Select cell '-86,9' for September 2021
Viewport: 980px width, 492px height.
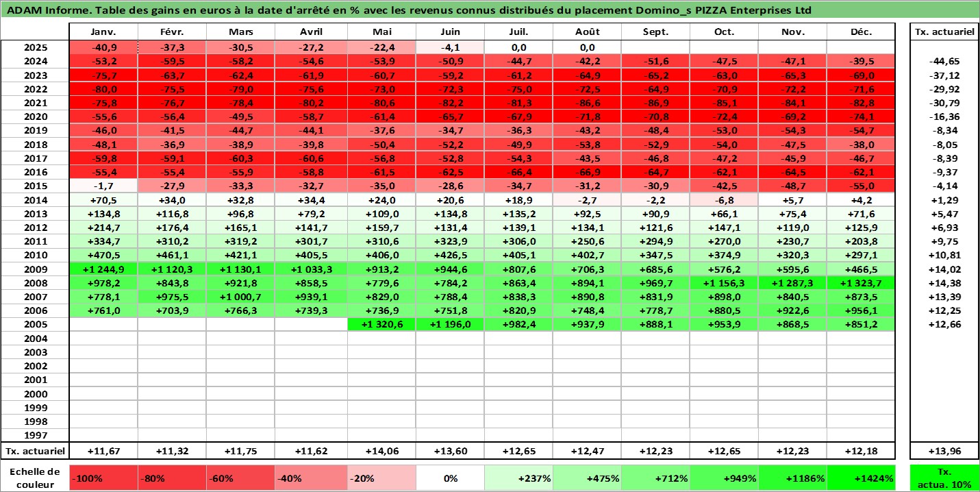[x=655, y=103]
